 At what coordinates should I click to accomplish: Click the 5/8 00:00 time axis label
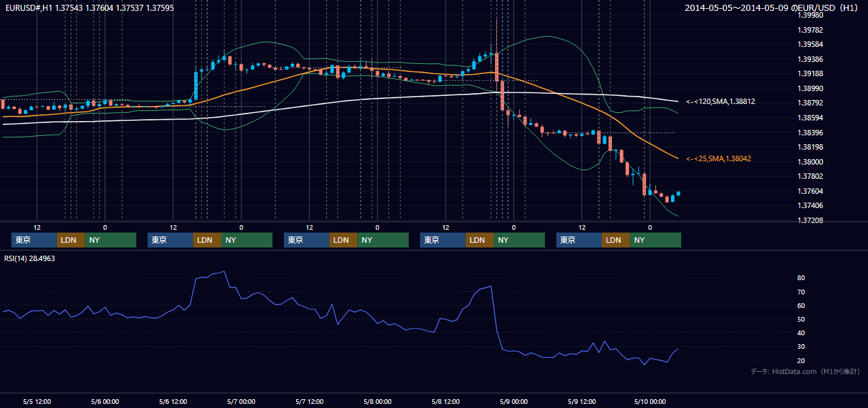tap(377, 401)
